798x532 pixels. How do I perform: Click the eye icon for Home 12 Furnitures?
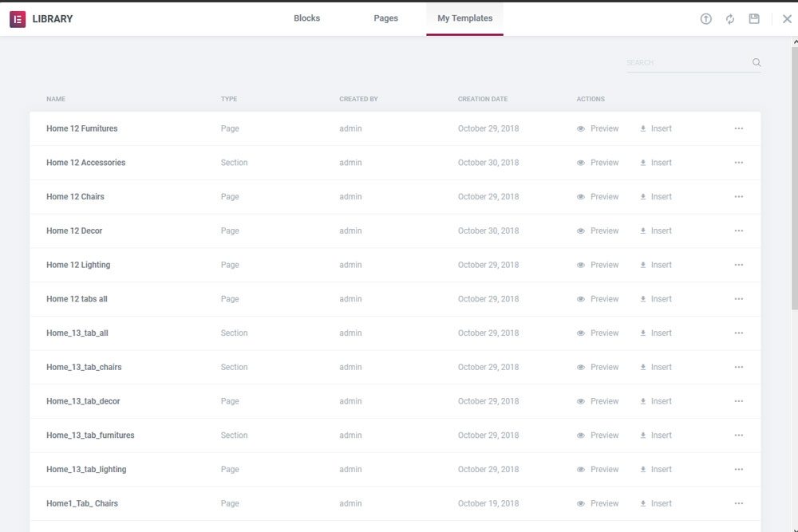click(581, 128)
